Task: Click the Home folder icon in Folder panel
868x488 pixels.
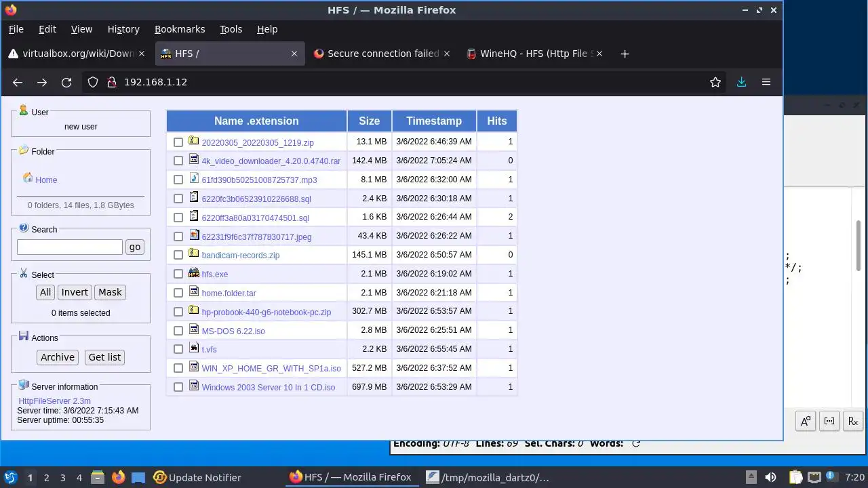Action: (x=28, y=178)
